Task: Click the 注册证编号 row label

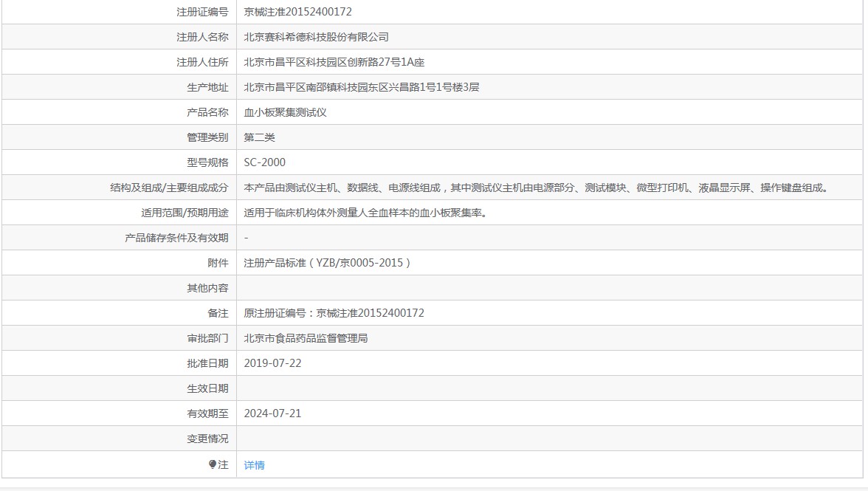Action: (x=202, y=12)
